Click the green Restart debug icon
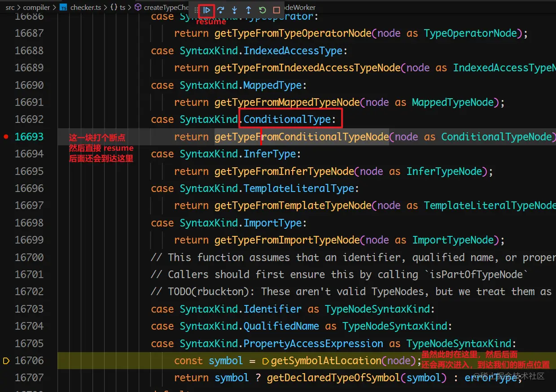The image size is (556, 392). pyautogui.click(x=263, y=10)
